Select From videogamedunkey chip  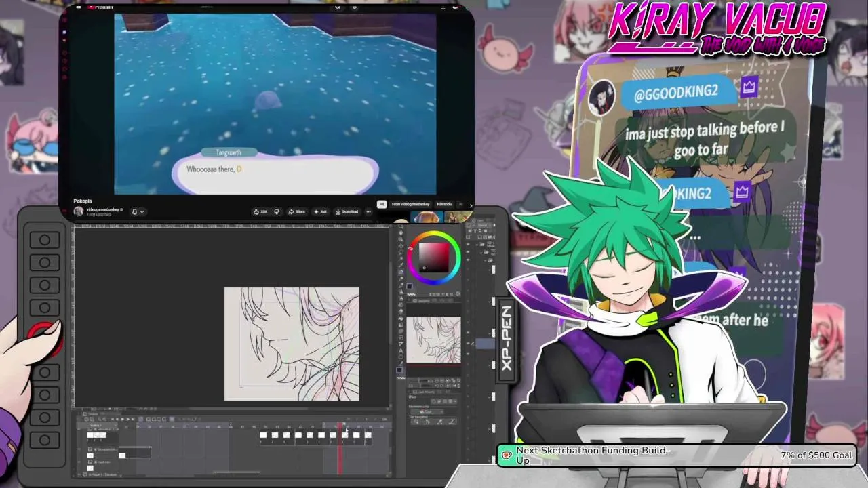pos(410,204)
